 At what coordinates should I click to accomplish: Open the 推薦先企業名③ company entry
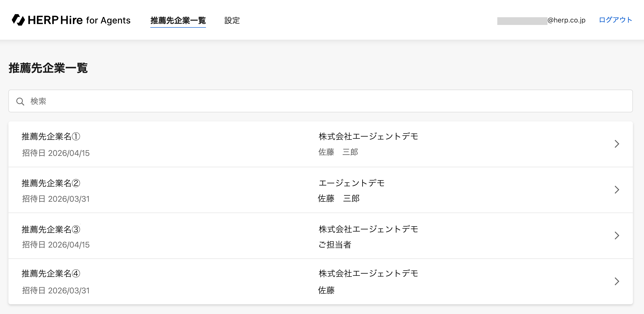coord(320,235)
